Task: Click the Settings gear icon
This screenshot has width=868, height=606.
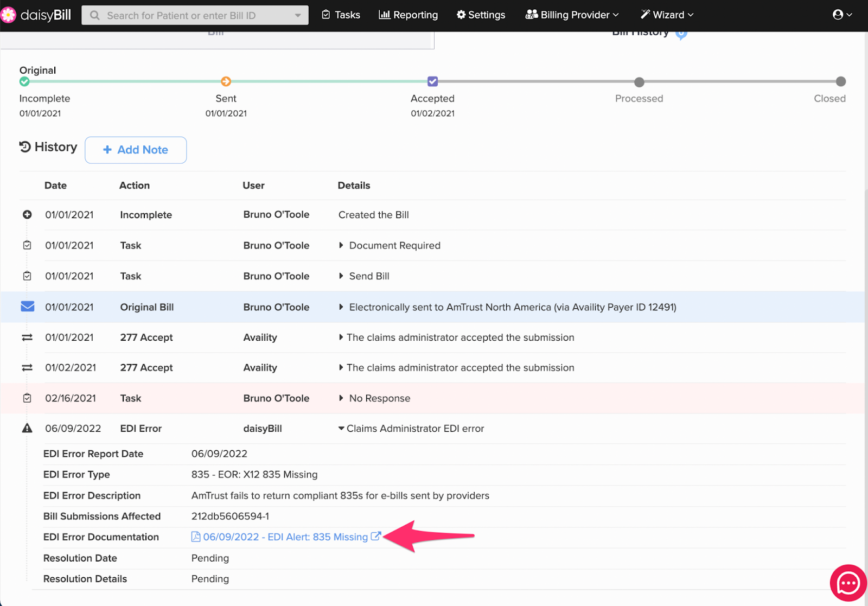Action: 461,15
